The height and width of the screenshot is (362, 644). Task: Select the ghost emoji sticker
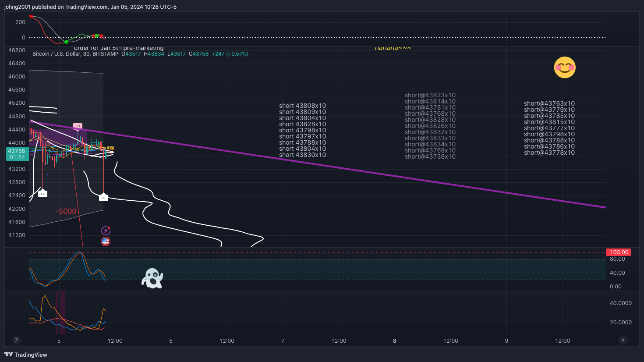[x=152, y=278]
